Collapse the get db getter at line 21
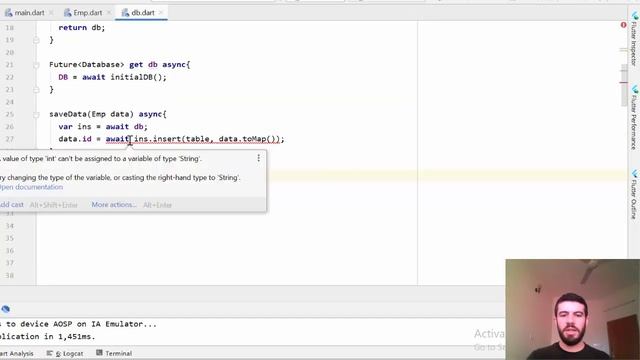 pos(36,65)
